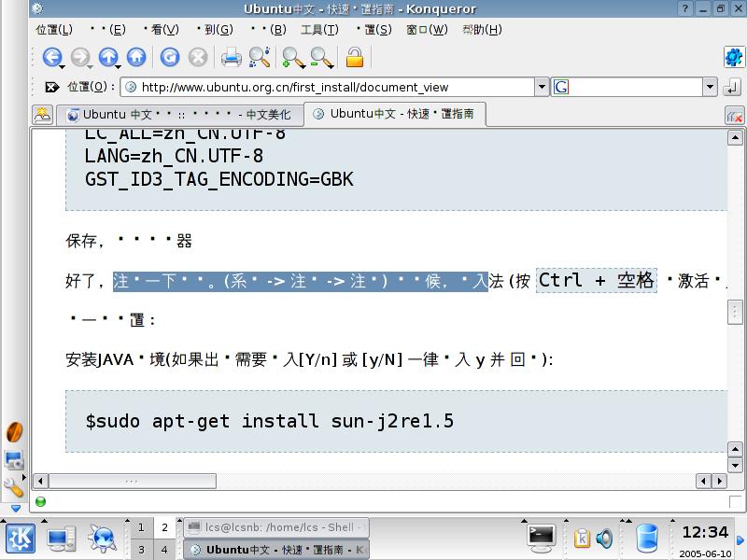Open the search box dropdown arrow
This screenshot has height=560, width=747.
coord(710,87)
